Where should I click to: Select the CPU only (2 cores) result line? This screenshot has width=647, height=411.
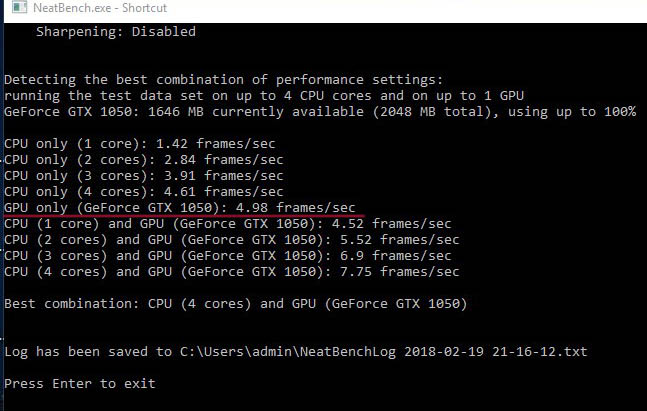point(144,160)
